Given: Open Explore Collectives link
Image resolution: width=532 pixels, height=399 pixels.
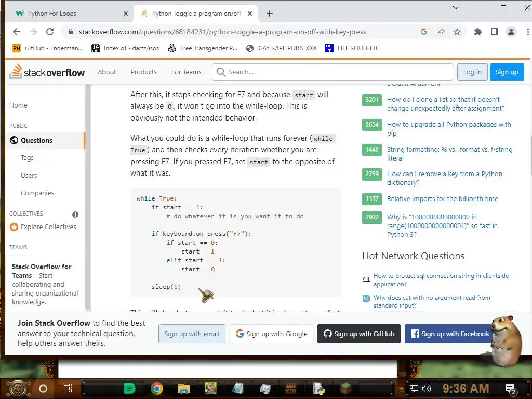Looking at the screenshot, I should coord(43,227).
